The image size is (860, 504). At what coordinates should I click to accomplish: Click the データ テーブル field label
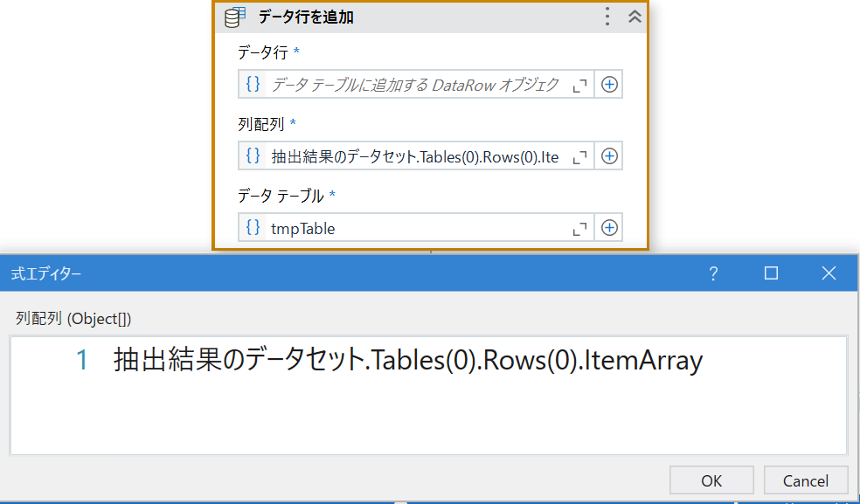pos(281,196)
